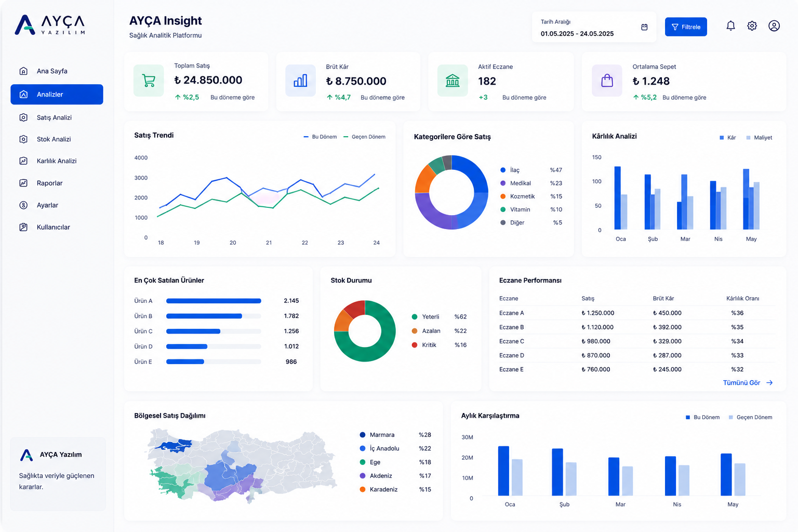Go to Satış Analizi page
798x532 pixels.
(x=57, y=117)
